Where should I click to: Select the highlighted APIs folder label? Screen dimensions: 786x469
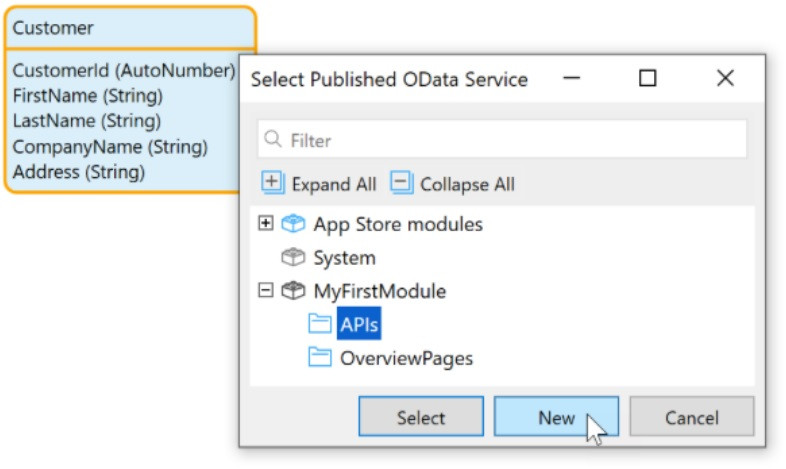[x=359, y=324]
